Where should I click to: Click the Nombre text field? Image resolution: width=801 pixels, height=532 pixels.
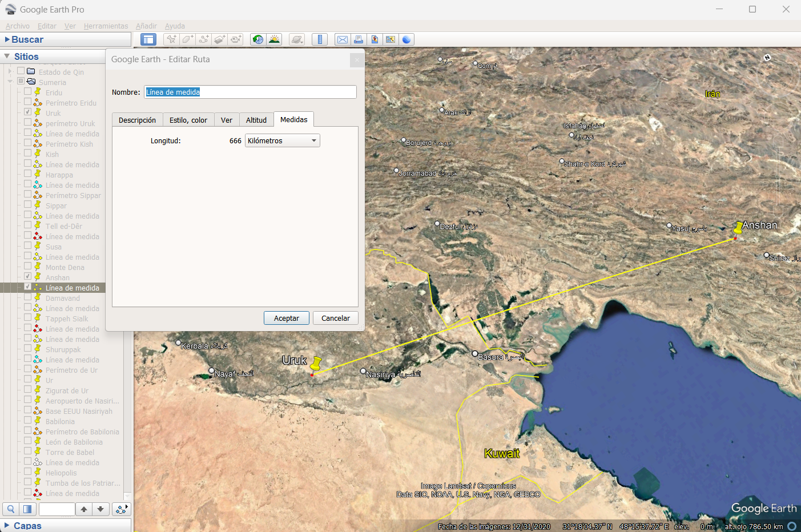click(x=250, y=92)
